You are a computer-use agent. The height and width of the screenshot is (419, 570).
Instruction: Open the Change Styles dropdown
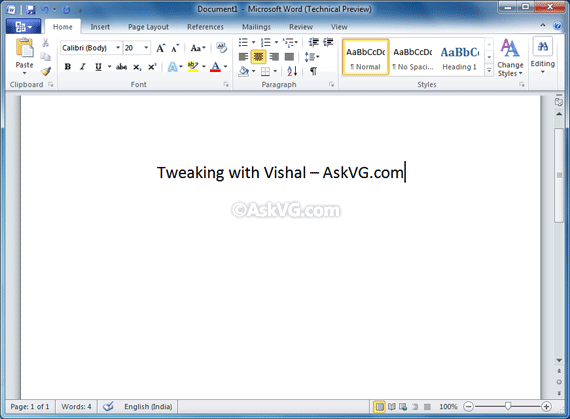pos(510,58)
